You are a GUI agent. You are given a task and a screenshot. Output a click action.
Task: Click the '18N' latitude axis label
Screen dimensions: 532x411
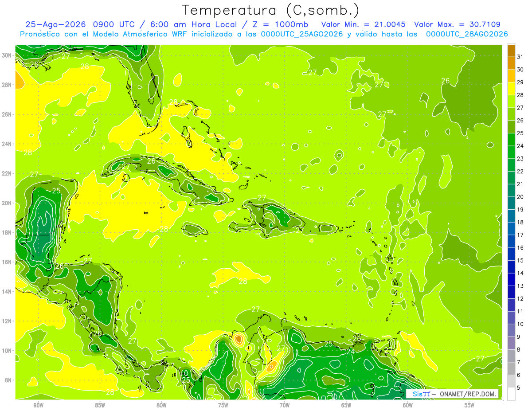[x=7, y=232]
